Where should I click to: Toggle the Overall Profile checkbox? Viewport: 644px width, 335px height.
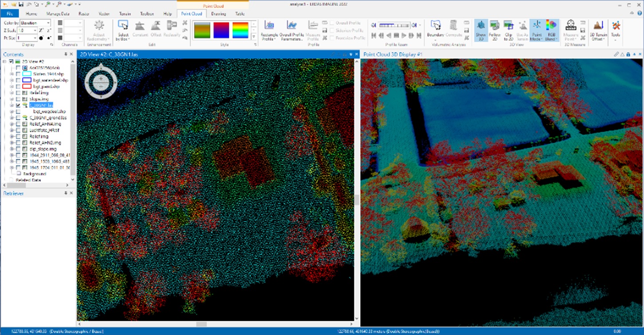click(332, 23)
